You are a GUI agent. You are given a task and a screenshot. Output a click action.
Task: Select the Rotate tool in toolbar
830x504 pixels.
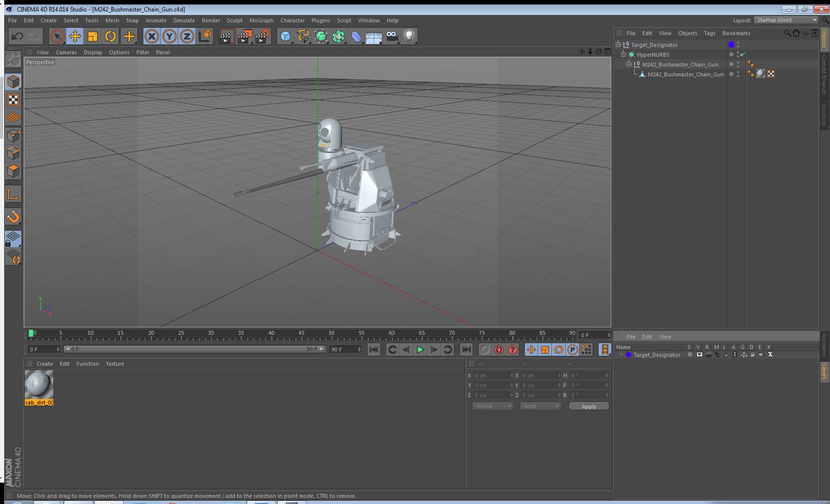[110, 36]
